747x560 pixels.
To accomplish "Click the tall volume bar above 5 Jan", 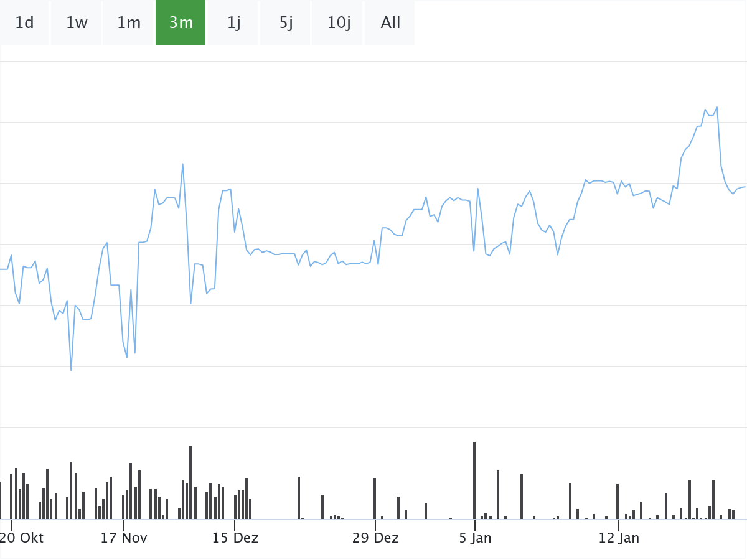I will pos(474,480).
